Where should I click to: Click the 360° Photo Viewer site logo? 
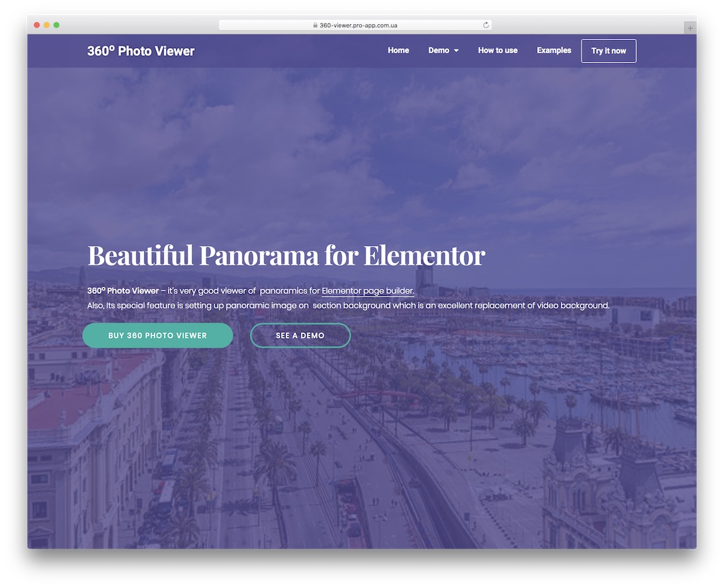tap(141, 51)
